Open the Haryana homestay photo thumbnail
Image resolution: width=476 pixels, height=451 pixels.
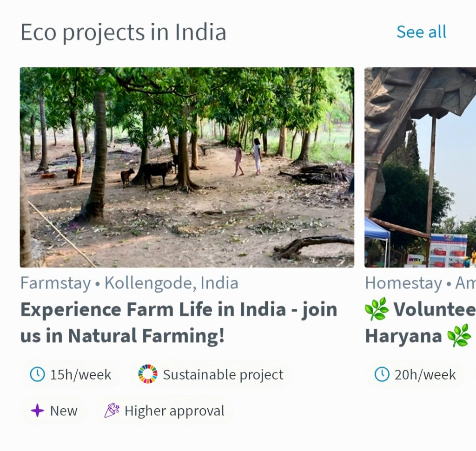point(420,167)
